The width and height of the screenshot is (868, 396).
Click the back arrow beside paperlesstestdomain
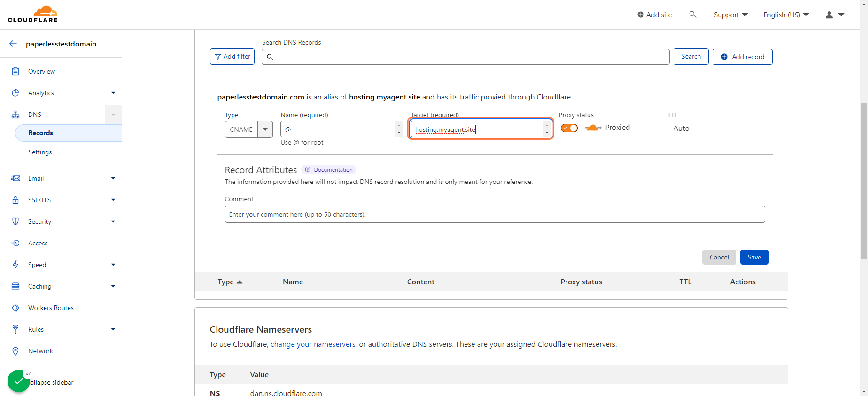tap(13, 44)
